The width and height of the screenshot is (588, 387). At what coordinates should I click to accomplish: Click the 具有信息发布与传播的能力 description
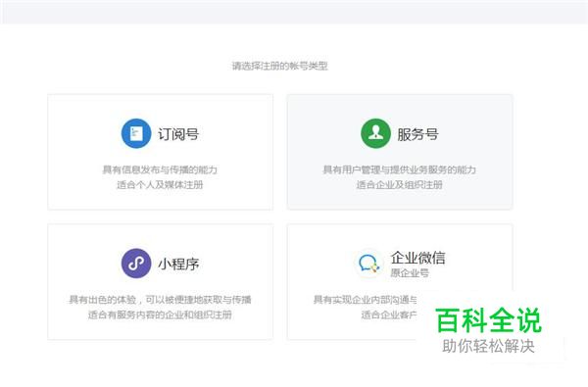(160, 169)
